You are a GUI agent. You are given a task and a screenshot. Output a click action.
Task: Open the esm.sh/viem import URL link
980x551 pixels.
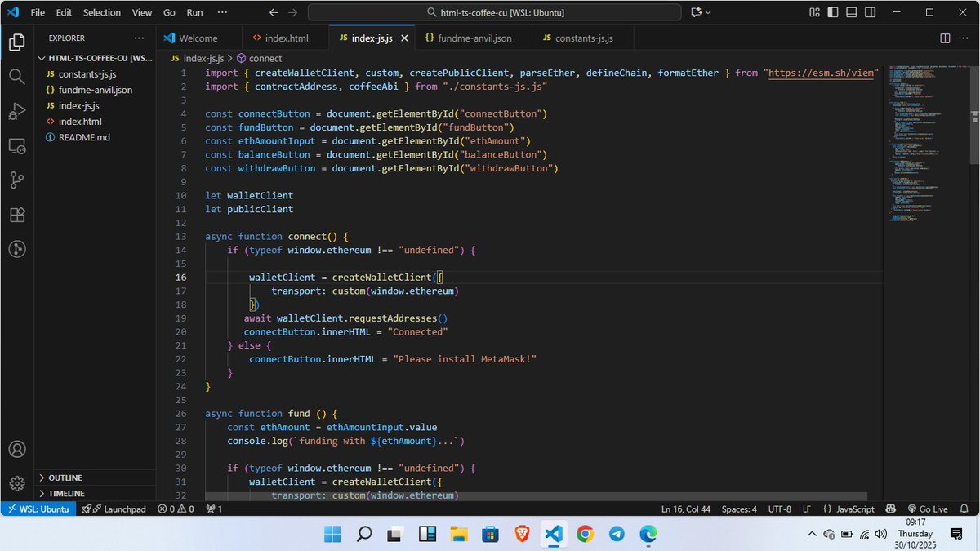click(820, 73)
